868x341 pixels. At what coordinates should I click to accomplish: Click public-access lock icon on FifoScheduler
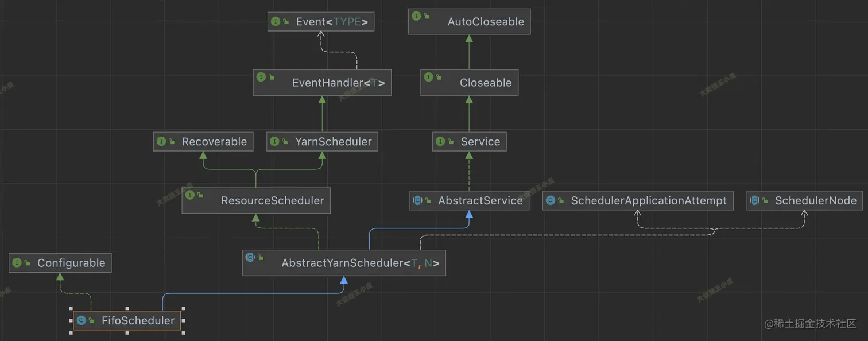pos(92,320)
